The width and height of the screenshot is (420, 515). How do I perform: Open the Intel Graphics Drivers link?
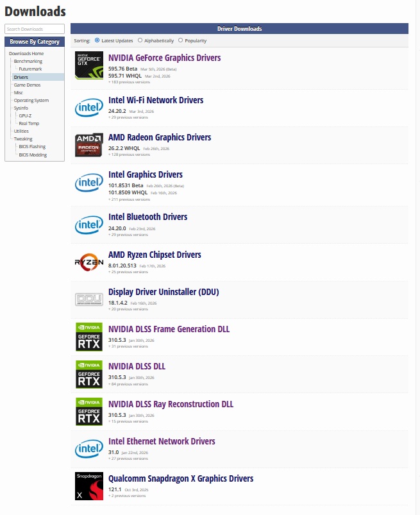[x=146, y=174]
